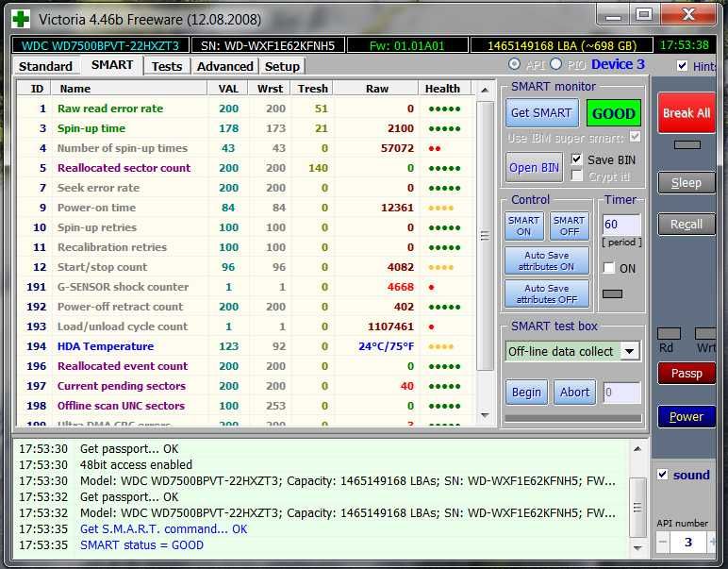Turn SMART OFF

(569, 226)
